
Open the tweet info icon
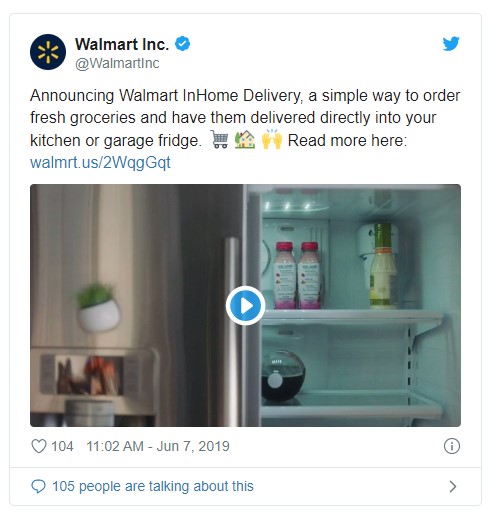452,446
